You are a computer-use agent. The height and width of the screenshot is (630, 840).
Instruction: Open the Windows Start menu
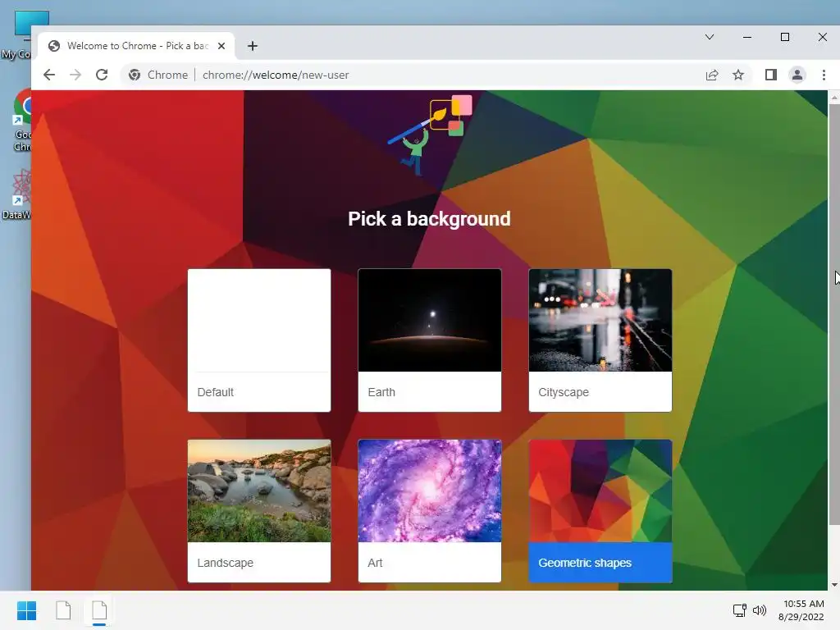[x=26, y=610]
